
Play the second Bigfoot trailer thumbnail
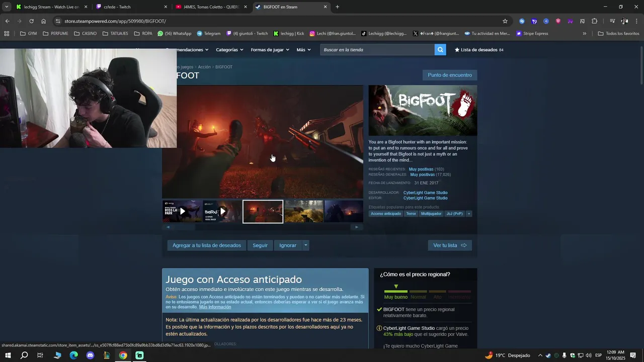tap(222, 211)
